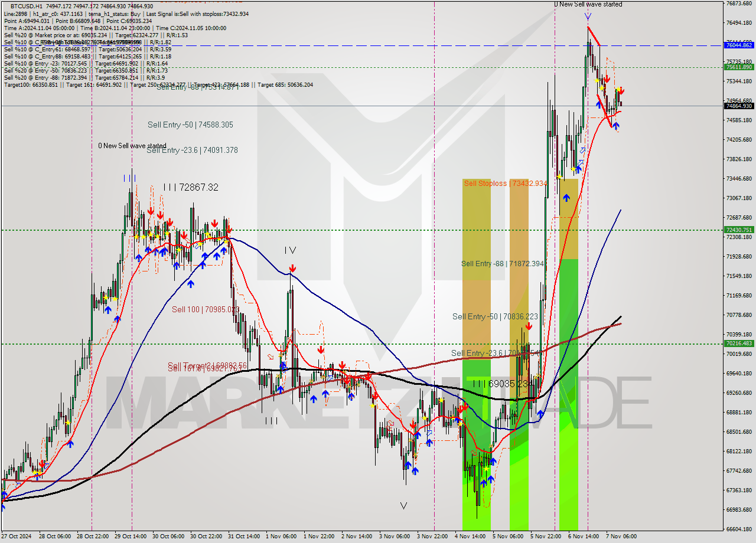Screen dimensions: 756x543
Task: Click the 68881.180 price axis value
Action: (x=739, y=412)
